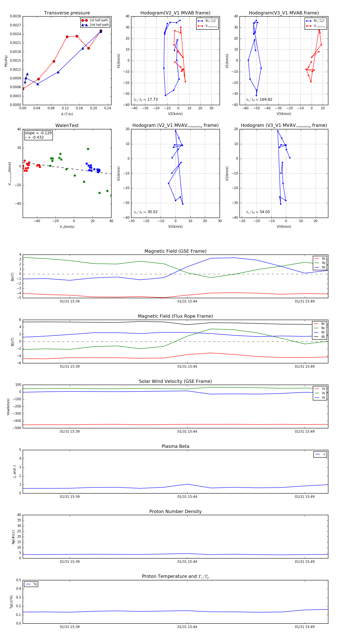Viewport: 351px width, 644px height.
Task: Click the |B| legend entry in Flux Rope plot
Action: (320, 337)
